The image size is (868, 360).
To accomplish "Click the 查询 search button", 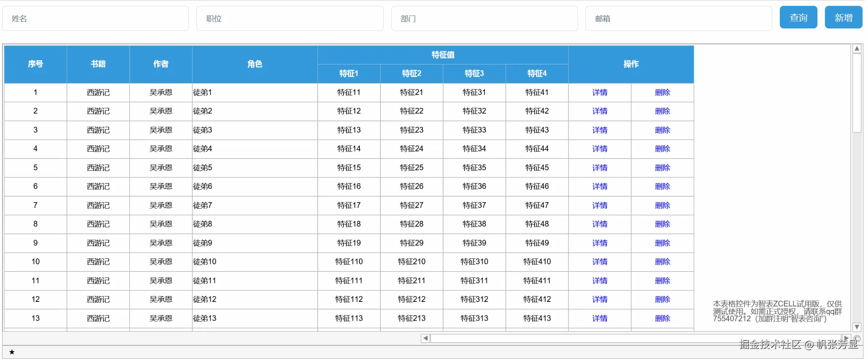I will [798, 18].
